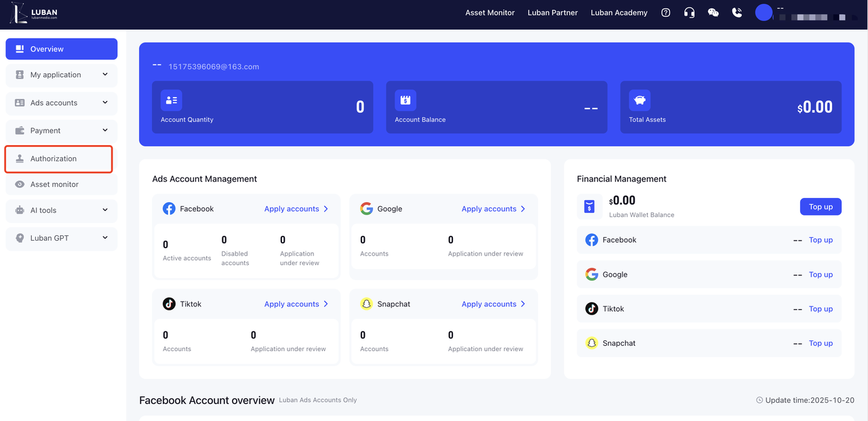Click the update time clock icon

[759, 400]
